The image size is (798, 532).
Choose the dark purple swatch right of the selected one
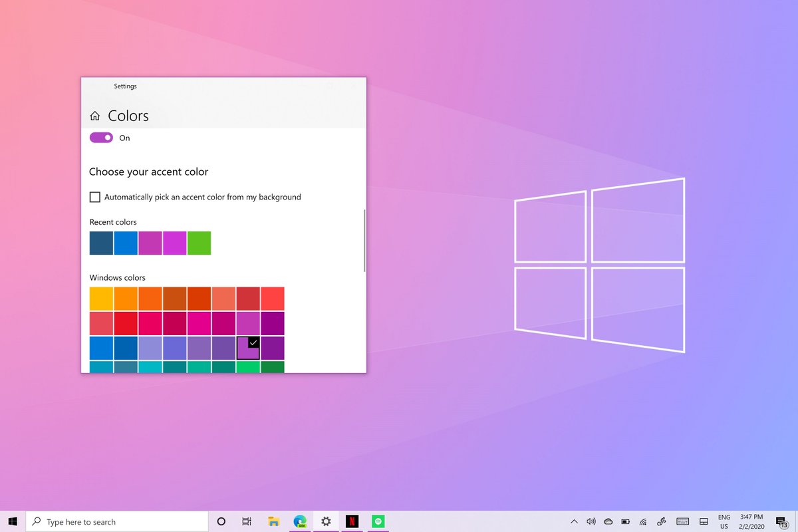point(273,348)
